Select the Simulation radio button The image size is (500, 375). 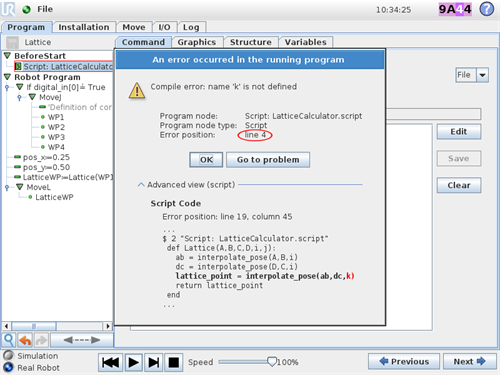pyautogui.click(x=8, y=356)
